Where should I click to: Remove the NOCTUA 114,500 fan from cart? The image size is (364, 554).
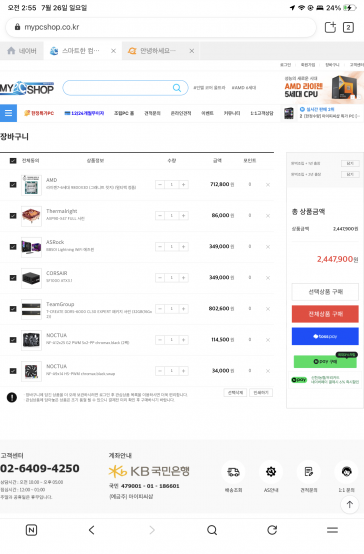click(x=268, y=340)
